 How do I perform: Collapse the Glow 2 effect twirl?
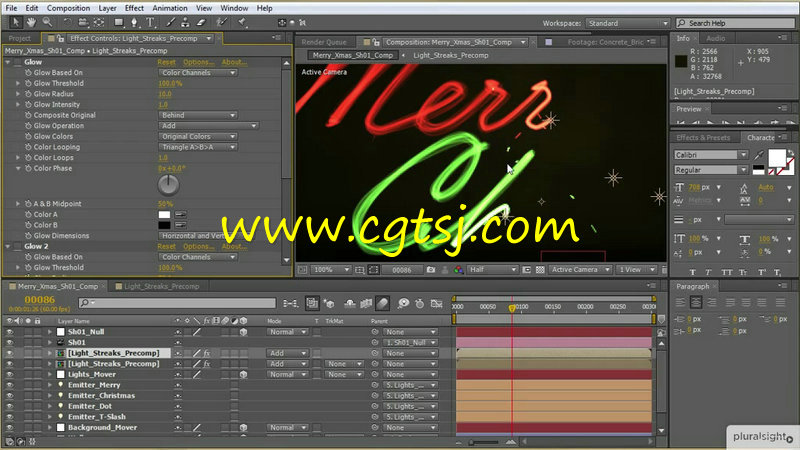point(8,246)
